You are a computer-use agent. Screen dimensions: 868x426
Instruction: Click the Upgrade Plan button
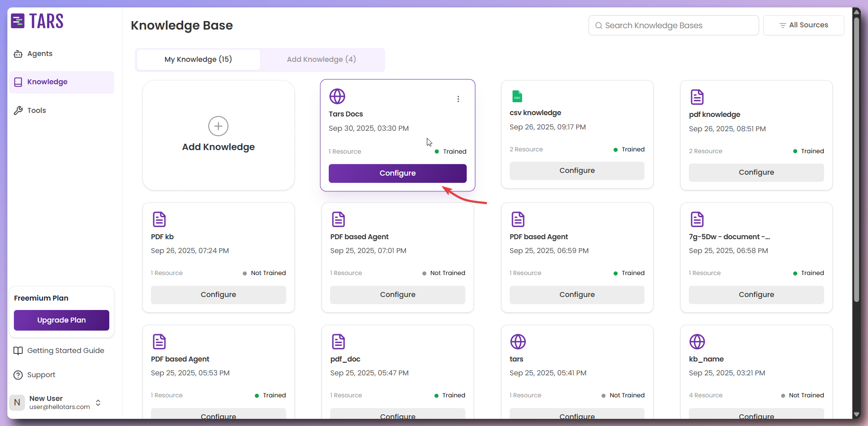pyautogui.click(x=61, y=320)
